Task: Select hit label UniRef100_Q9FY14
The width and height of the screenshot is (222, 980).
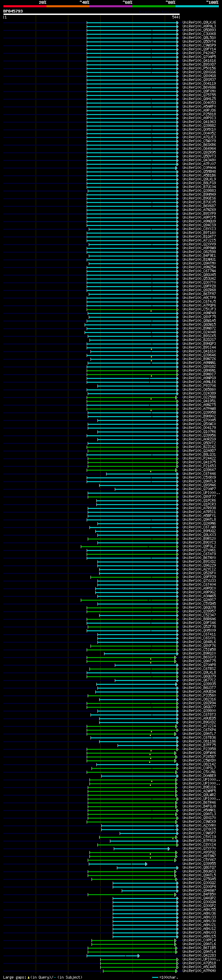Action: [x=199, y=49]
